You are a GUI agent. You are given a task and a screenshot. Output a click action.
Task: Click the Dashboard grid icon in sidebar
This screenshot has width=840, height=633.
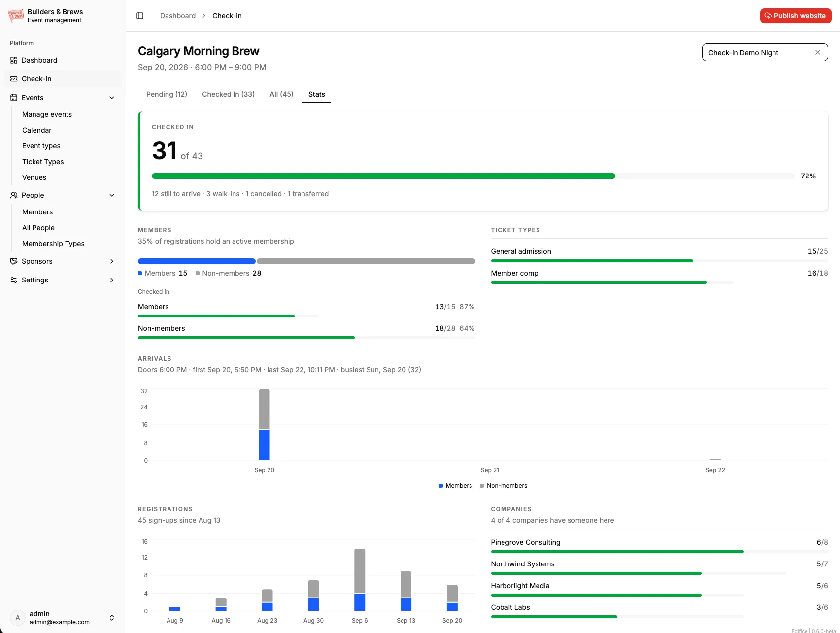pyautogui.click(x=14, y=60)
